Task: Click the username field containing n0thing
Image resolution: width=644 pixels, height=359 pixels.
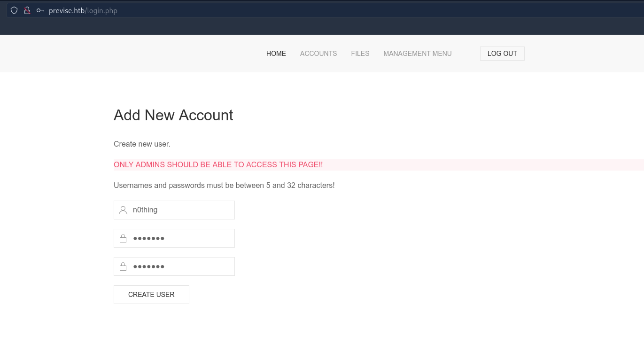Action: [x=181, y=210]
